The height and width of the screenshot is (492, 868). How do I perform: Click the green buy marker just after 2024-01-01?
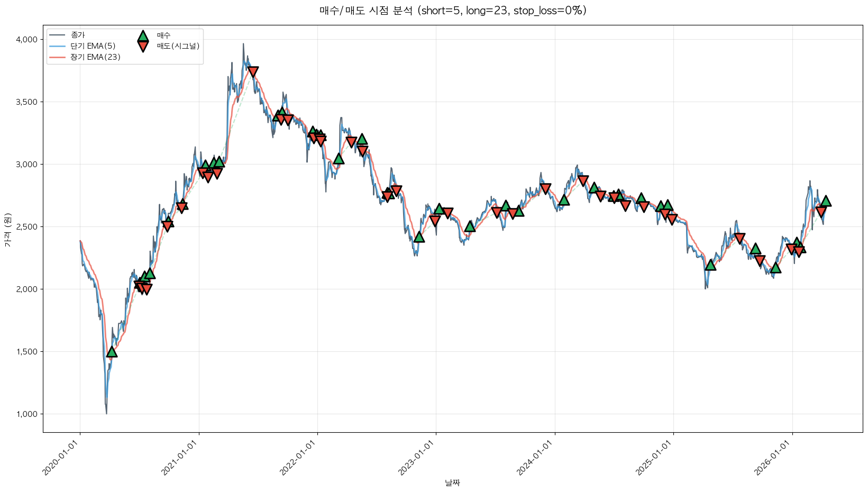[x=564, y=200]
